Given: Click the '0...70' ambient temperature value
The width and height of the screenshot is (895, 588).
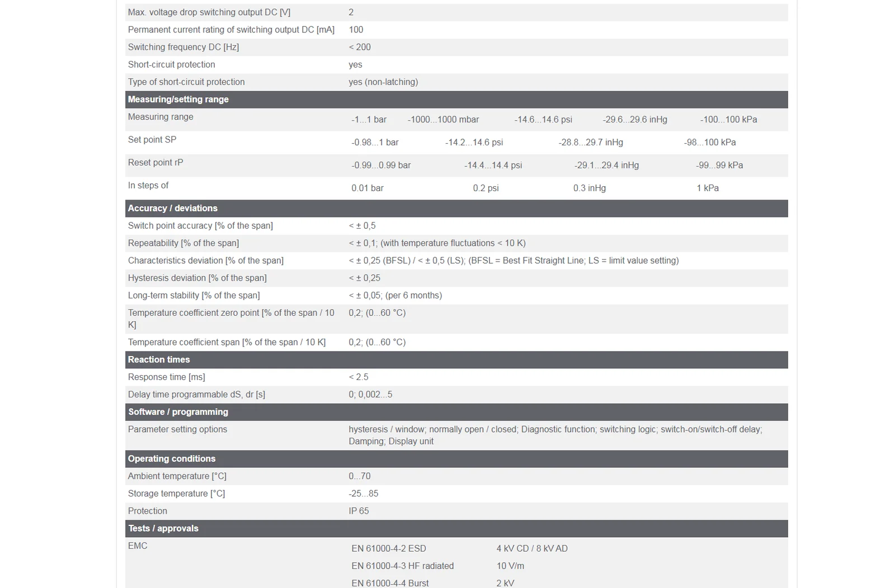Looking at the screenshot, I should click(360, 476).
